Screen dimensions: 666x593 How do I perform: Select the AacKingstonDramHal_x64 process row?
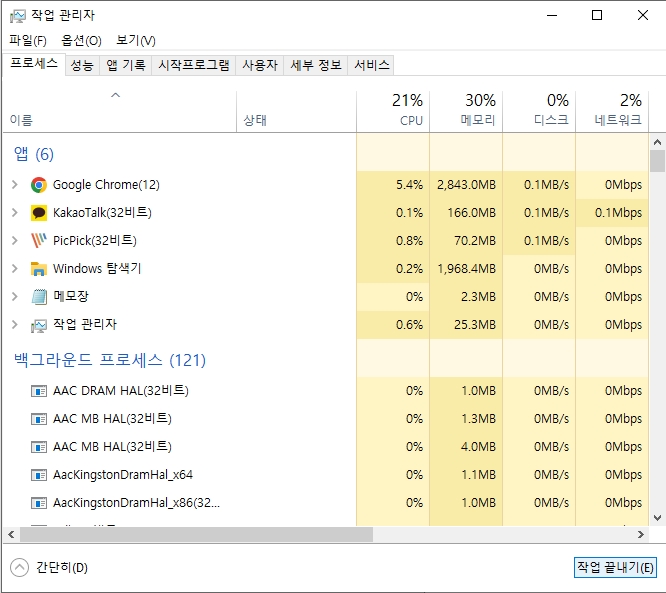(325, 475)
